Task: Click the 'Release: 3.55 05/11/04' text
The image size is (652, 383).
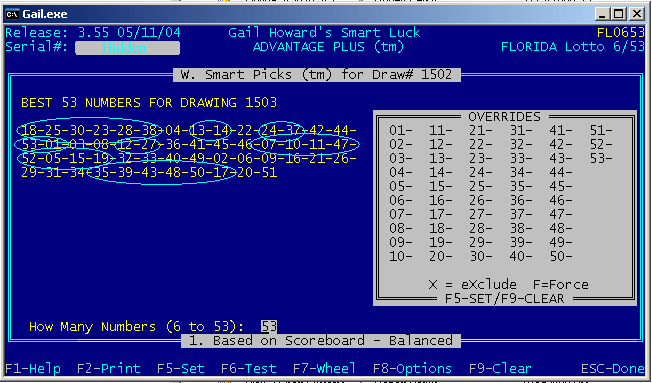Action: point(93,32)
